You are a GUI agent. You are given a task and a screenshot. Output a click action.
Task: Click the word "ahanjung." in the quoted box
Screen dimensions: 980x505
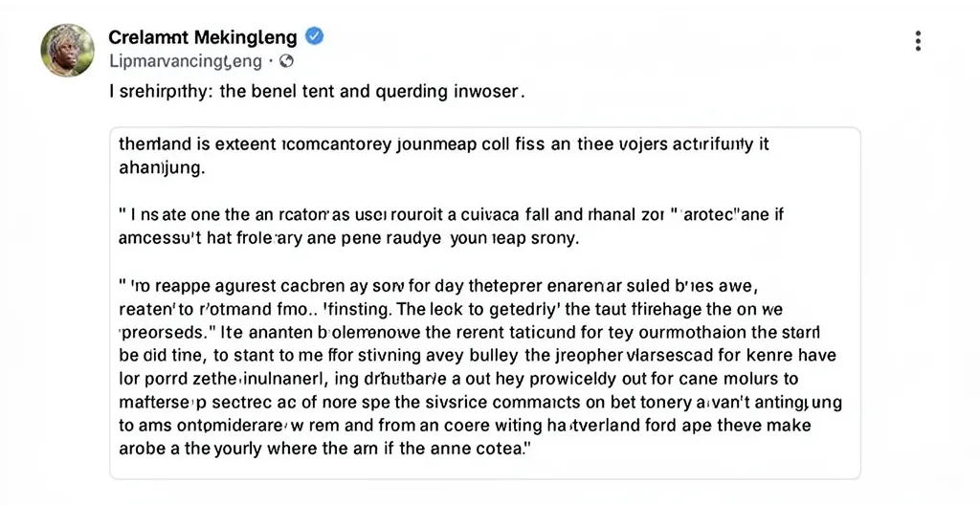click(x=160, y=167)
